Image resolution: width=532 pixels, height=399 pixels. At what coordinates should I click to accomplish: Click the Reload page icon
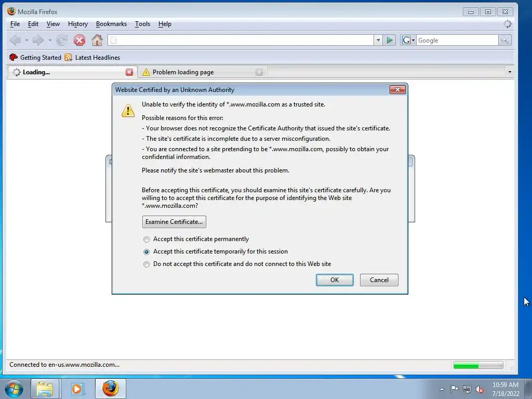point(62,41)
